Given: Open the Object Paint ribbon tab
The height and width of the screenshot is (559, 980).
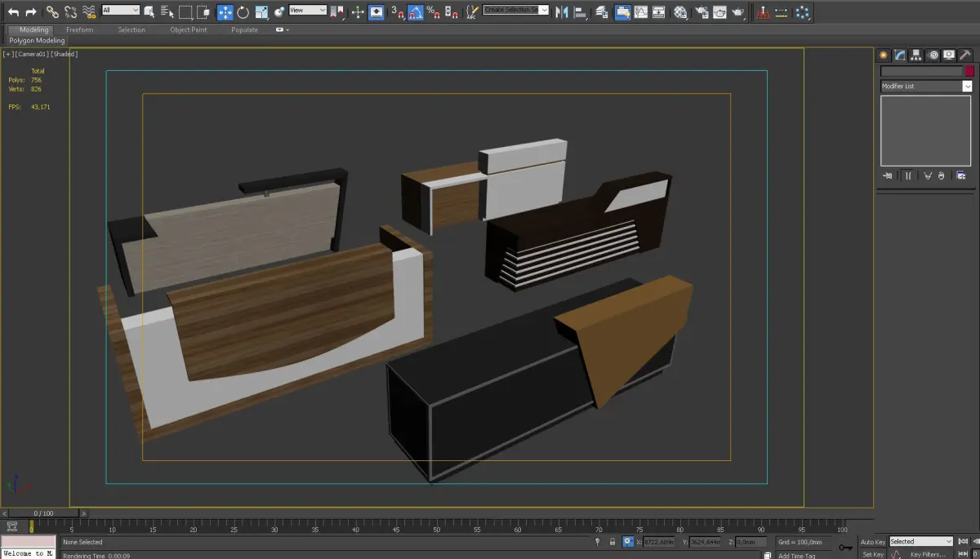Looking at the screenshot, I should 189,30.
